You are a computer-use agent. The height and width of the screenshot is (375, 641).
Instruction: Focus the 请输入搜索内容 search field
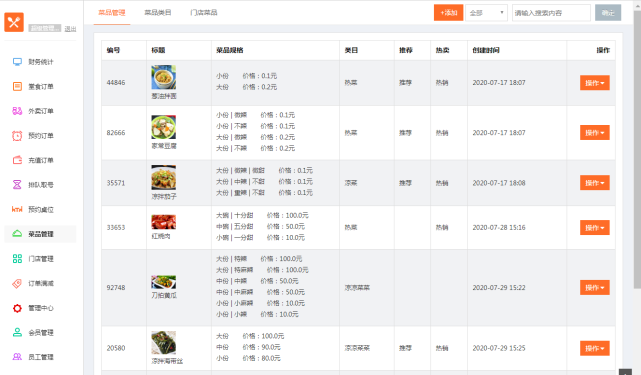tap(551, 13)
